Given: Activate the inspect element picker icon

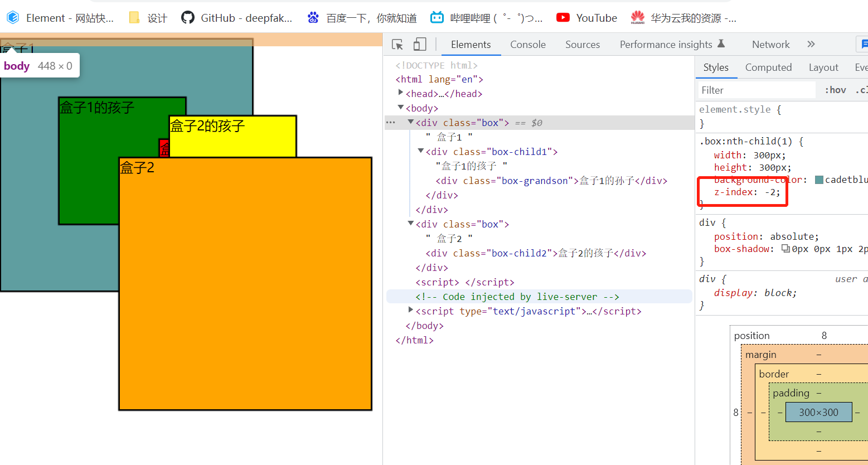Looking at the screenshot, I should click(397, 45).
